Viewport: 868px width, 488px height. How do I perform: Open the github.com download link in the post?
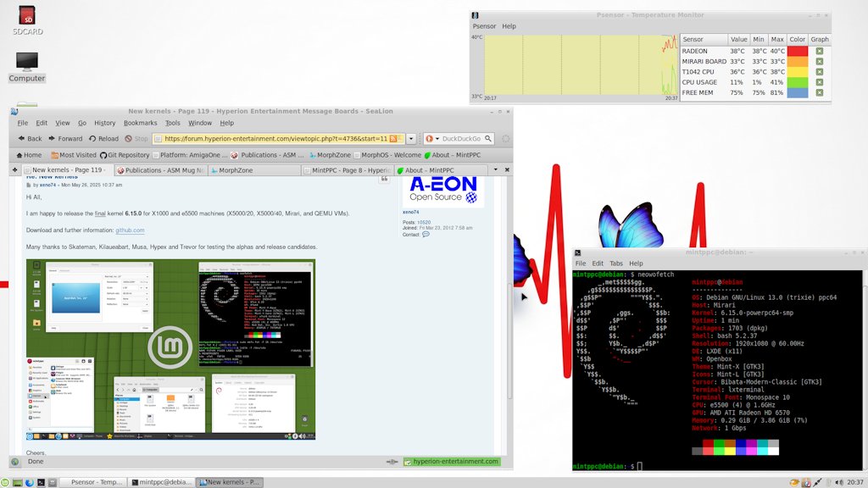coord(130,230)
